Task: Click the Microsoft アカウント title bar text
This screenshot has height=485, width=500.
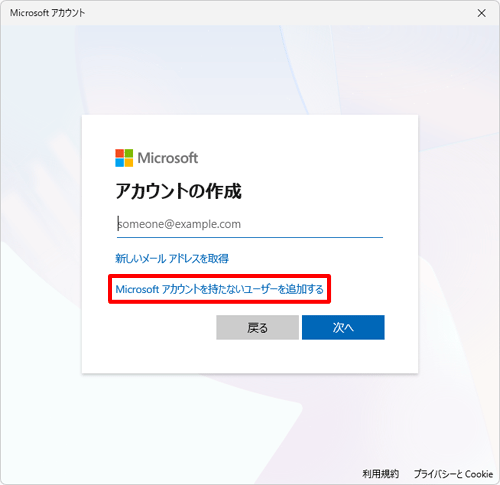Action: coord(47,13)
